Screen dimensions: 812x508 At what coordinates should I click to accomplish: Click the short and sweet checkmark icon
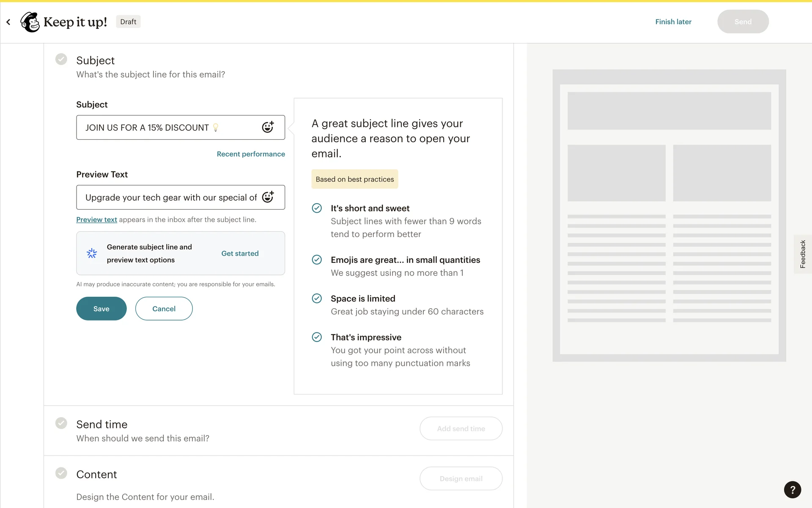pos(317,208)
